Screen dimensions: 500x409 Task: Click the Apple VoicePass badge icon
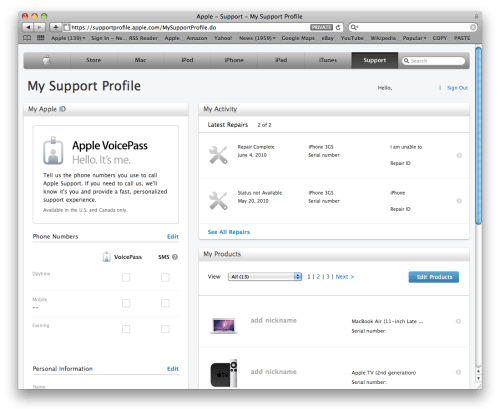53,150
